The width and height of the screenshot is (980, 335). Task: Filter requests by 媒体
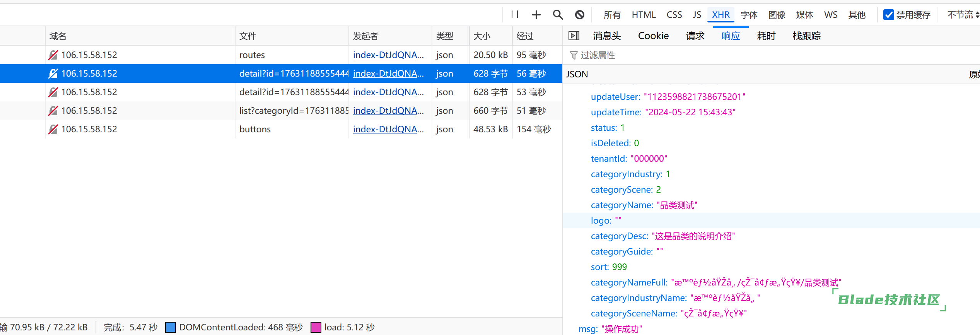click(x=804, y=15)
